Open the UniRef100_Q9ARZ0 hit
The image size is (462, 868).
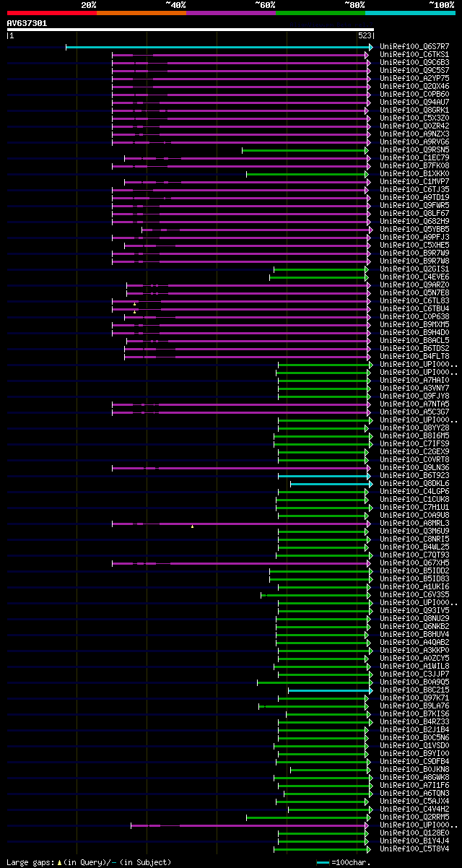pos(414,285)
